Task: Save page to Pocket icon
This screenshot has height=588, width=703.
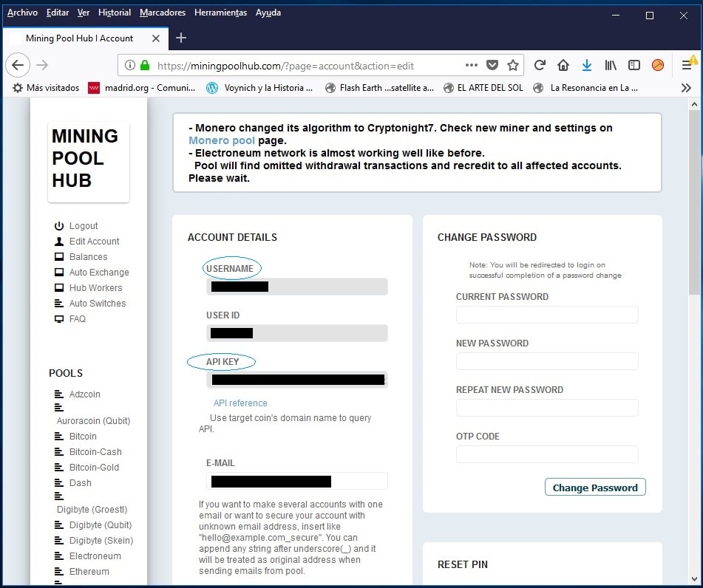Action: 492,65
